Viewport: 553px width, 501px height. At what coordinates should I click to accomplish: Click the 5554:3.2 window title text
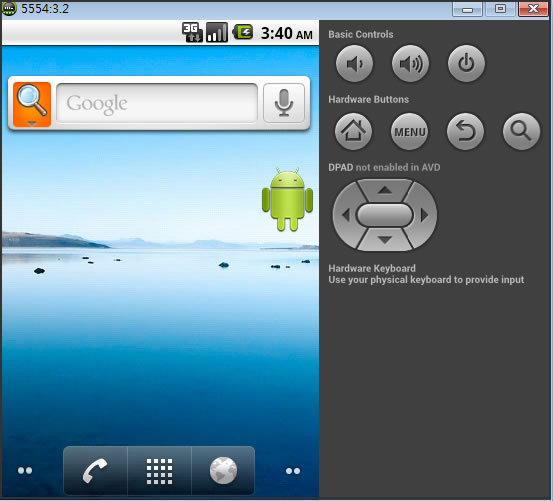point(45,8)
